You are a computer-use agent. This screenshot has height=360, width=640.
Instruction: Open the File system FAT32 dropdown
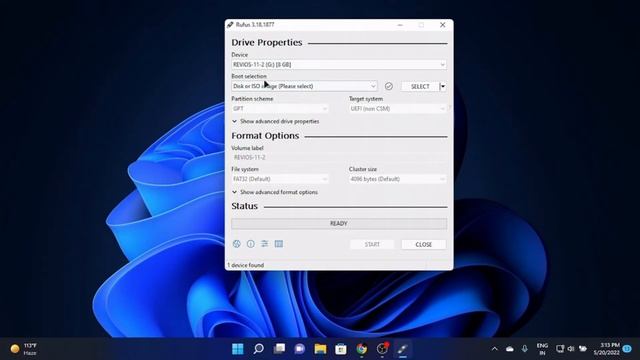point(280,179)
